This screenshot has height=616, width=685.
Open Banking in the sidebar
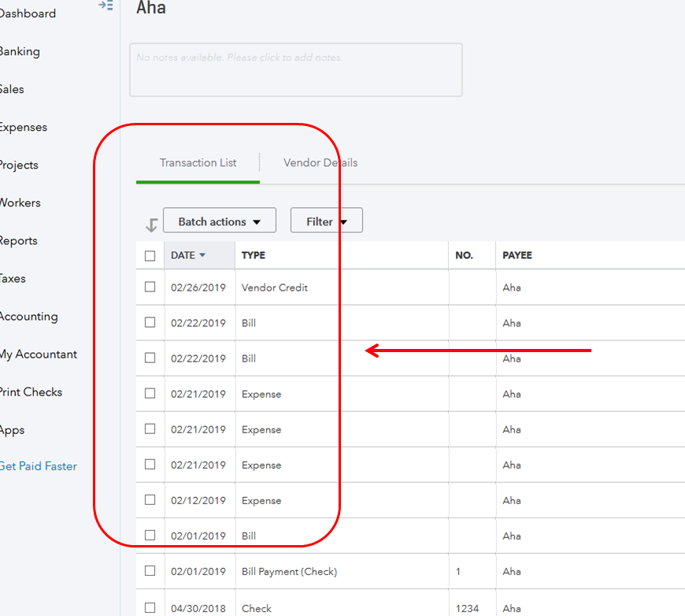point(19,52)
